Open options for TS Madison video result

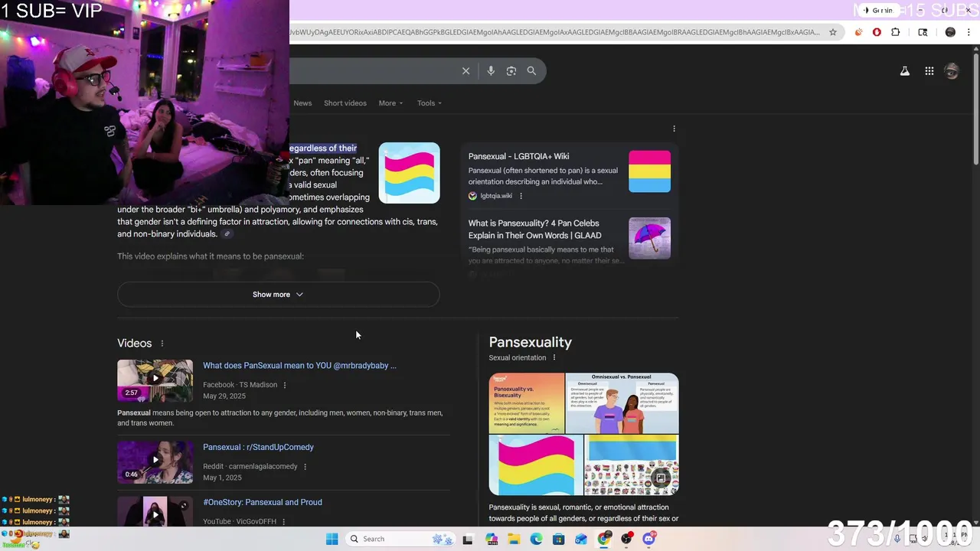(x=285, y=385)
